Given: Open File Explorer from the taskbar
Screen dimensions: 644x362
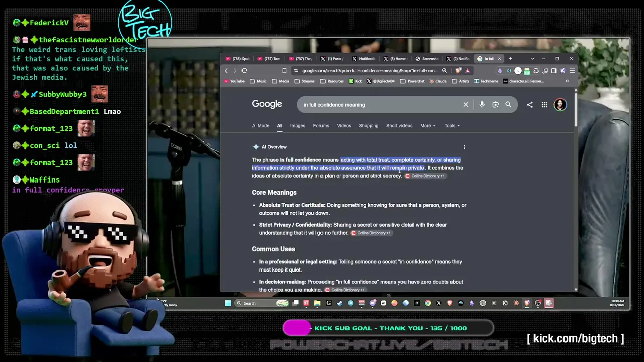Looking at the screenshot, I should tap(317, 303).
